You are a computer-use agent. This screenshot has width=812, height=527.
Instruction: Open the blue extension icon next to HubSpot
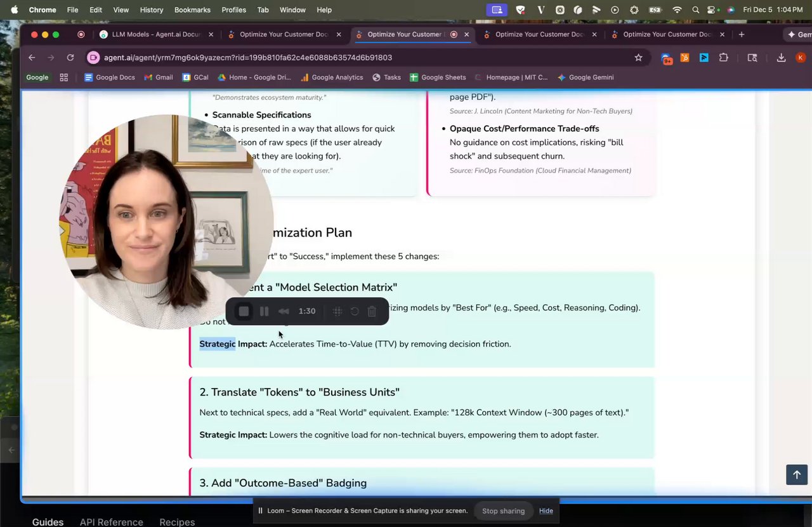[x=704, y=57]
